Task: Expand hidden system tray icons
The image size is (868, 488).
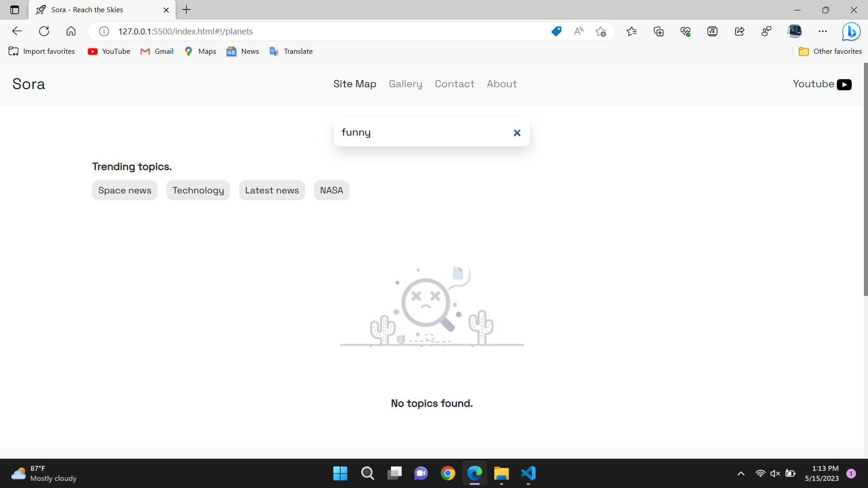Action: pos(741,474)
